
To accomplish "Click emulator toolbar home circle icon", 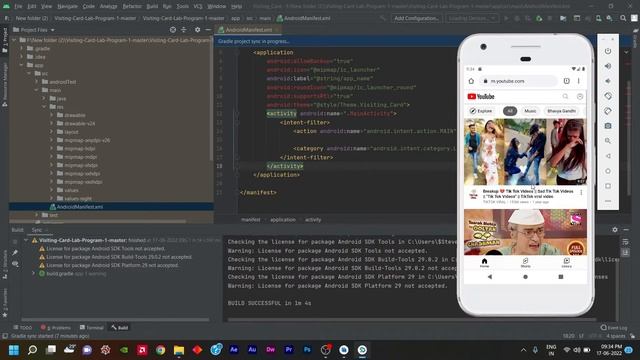I will coord(608,171).
